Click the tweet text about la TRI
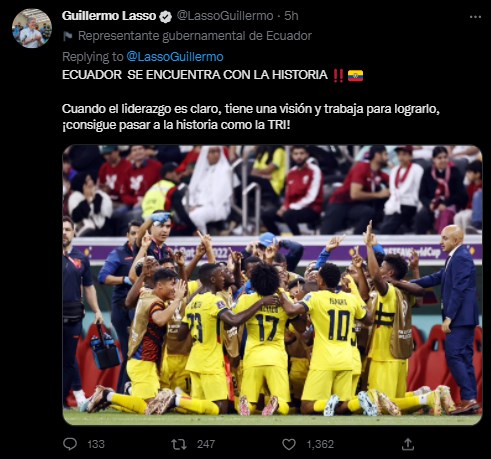This screenshot has width=491, height=459. click(x=251, y=117)
